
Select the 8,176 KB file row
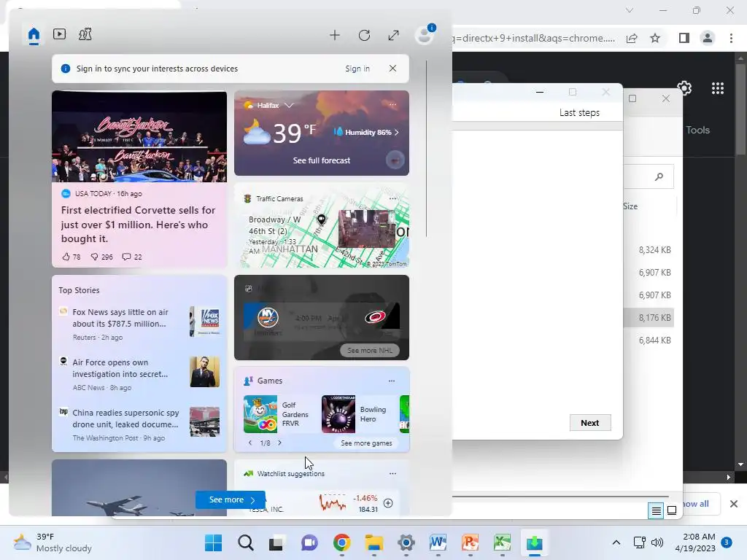click(x=649, y=318)
